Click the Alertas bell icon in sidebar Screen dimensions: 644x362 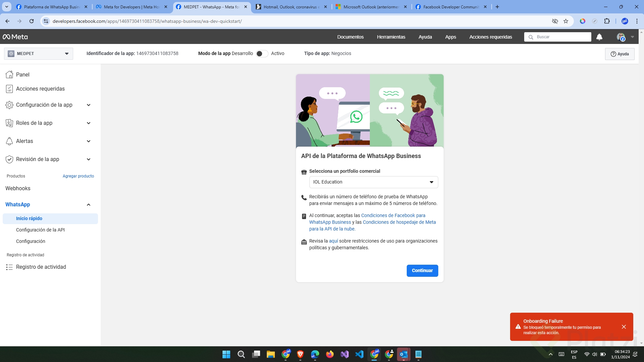pyautogui.click(x=9, y=141)
